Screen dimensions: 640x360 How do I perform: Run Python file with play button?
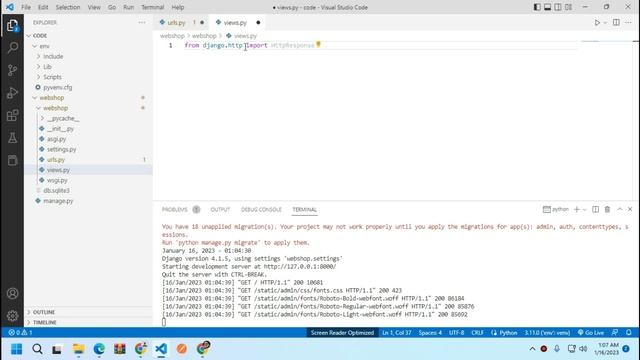pyautogui.click(x=597, y=23)
